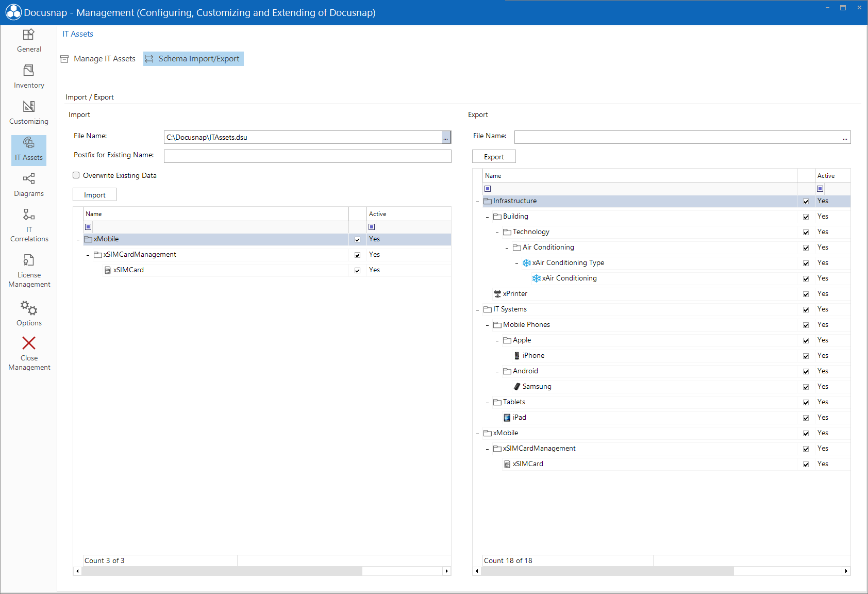The image size is (868, 594).
Task: Collapse the Building node in the export tree
Action: point(488,217)
